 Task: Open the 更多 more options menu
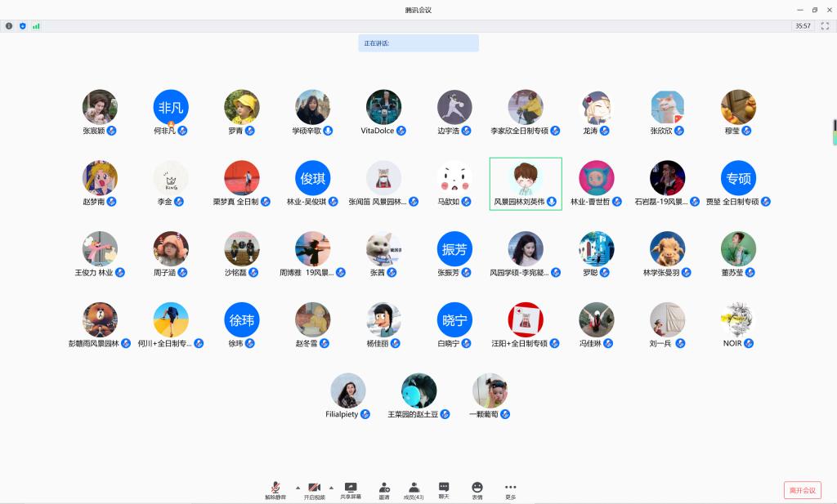coord(511,489)
